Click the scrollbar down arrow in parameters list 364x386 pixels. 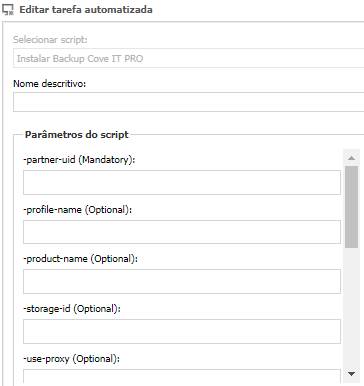click(x=351, y=374)
